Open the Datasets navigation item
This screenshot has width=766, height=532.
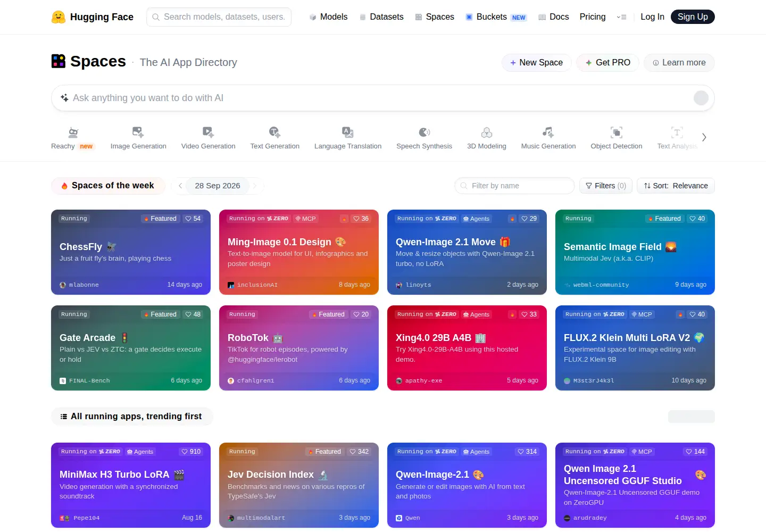pos(381,17)
